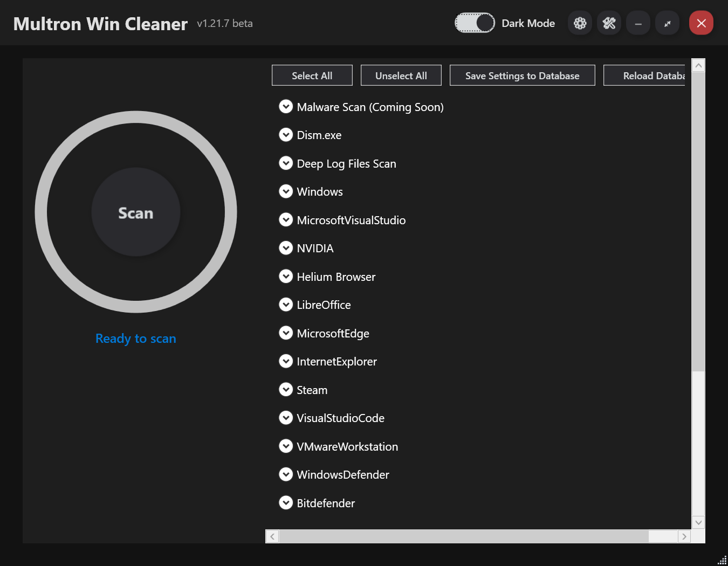Click the Steam label

312,390
